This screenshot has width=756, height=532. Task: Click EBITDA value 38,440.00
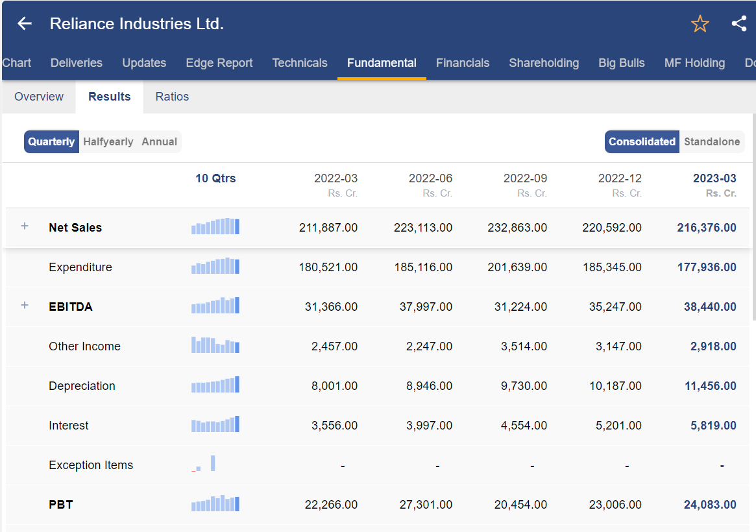pos(710,306)
